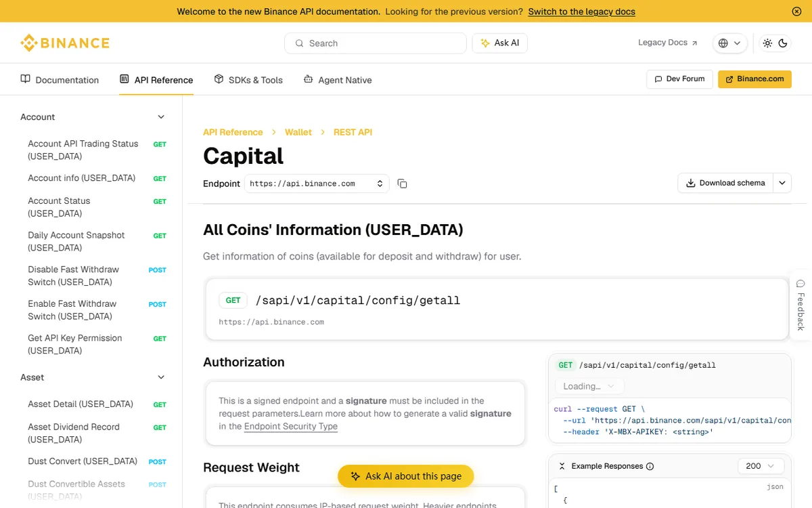The height and width of the screenshot is (508, 812).
Task: Click external-link icon on Binance.com button
Action: [x=729, y=79]
